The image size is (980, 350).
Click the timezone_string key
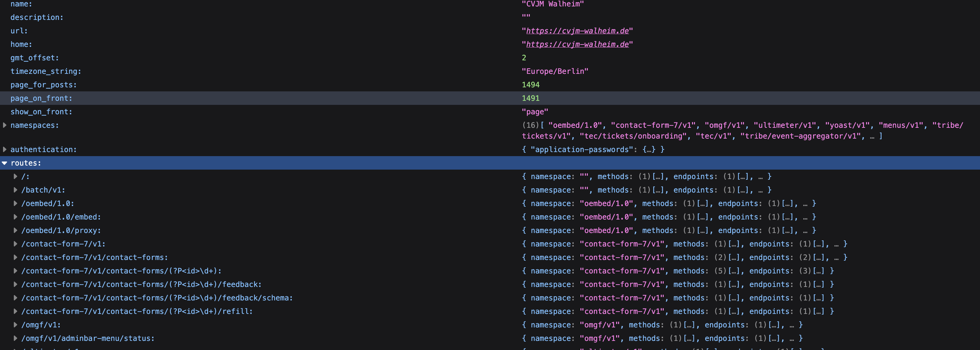click(x=46, y=71)
